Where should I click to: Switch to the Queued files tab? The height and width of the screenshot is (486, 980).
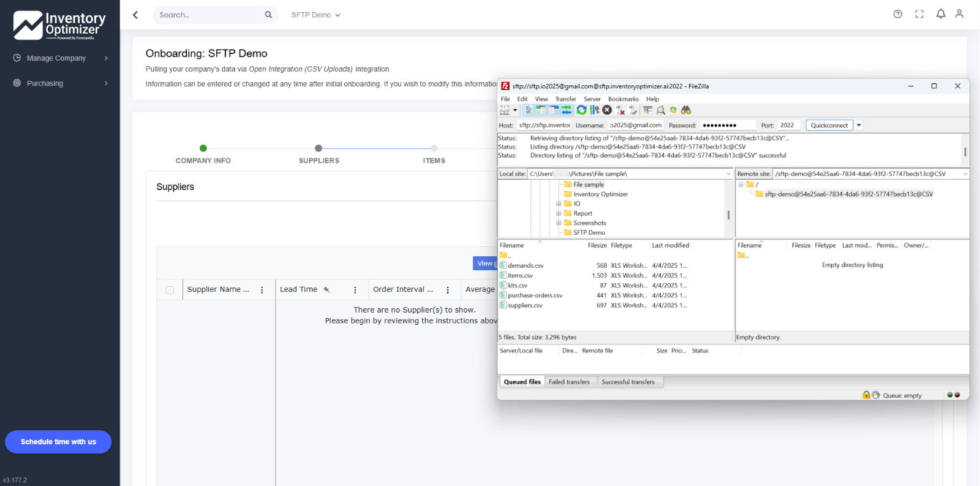pos(522,382)
